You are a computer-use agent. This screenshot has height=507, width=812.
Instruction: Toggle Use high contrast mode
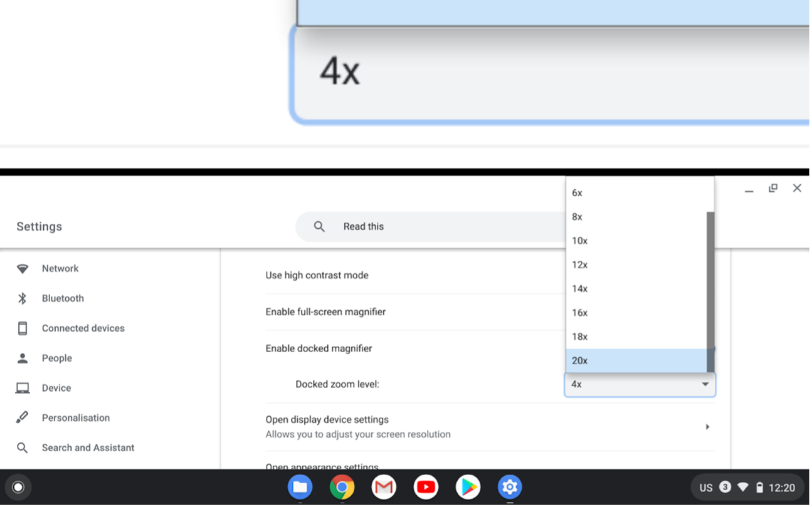tap(317, 275)
